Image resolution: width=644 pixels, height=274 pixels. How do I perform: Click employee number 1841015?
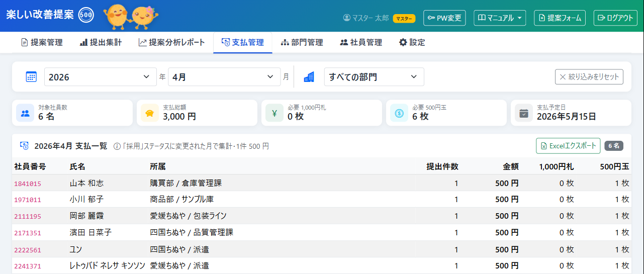(x=28, y=184)
